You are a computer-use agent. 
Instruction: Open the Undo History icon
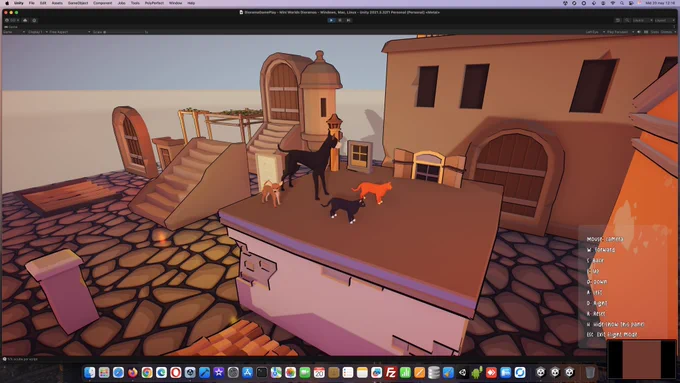tap(618, 20)
